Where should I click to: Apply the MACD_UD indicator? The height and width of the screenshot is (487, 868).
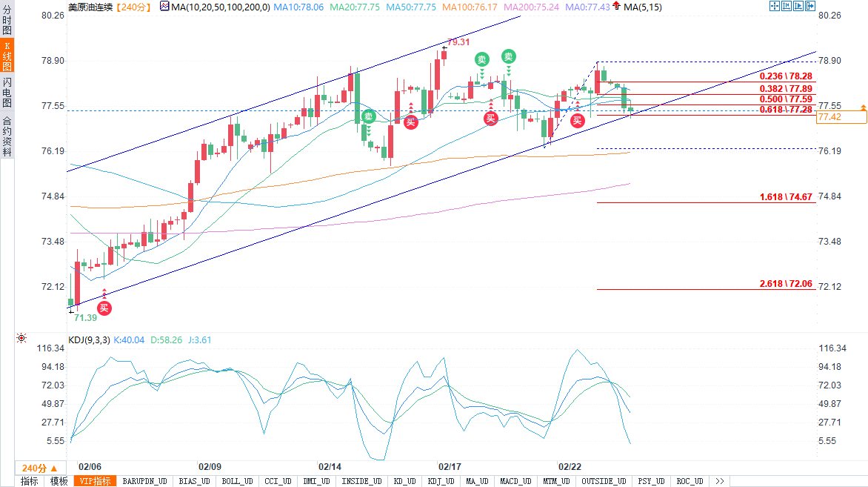click(515, 481)
